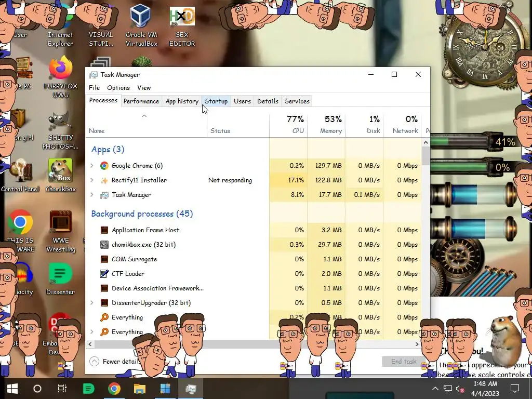Expand the Task Manager process group
Image resolution: width=532 pixels, height=399 pixels.
(91, 195)
